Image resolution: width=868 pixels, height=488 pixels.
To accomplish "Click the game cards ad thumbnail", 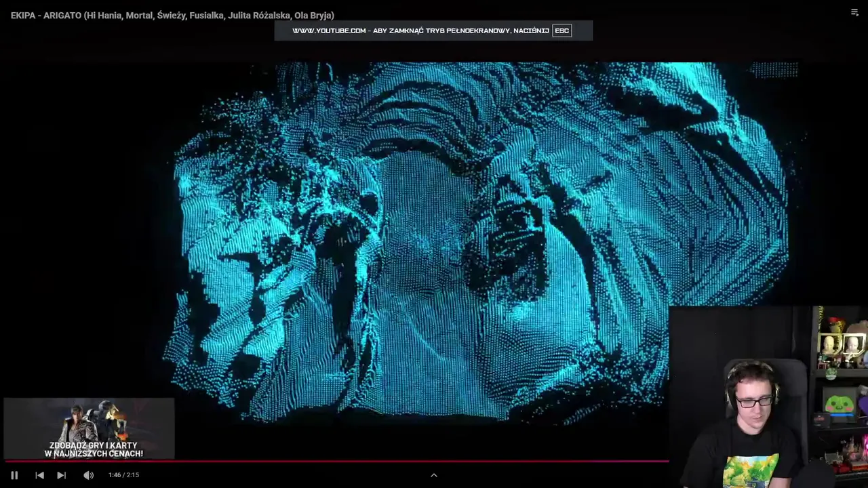I will (x=89, y=428).
